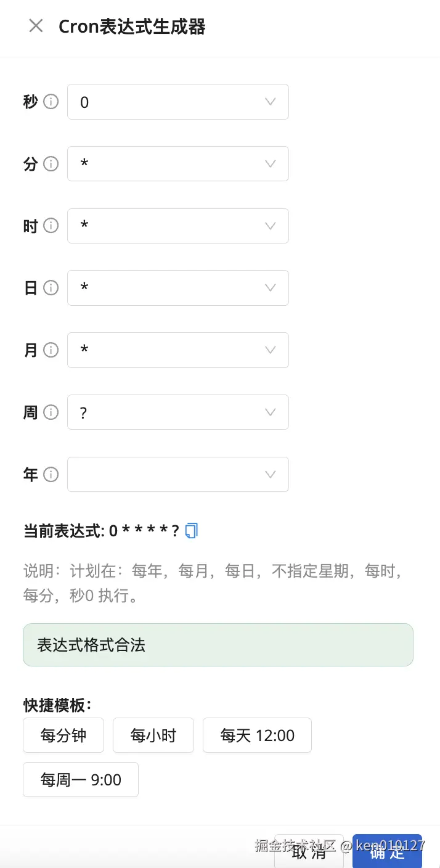Close the Cron expression generator dialog
This screenshot has width=440, height=868.
click(x=35, y=25)
